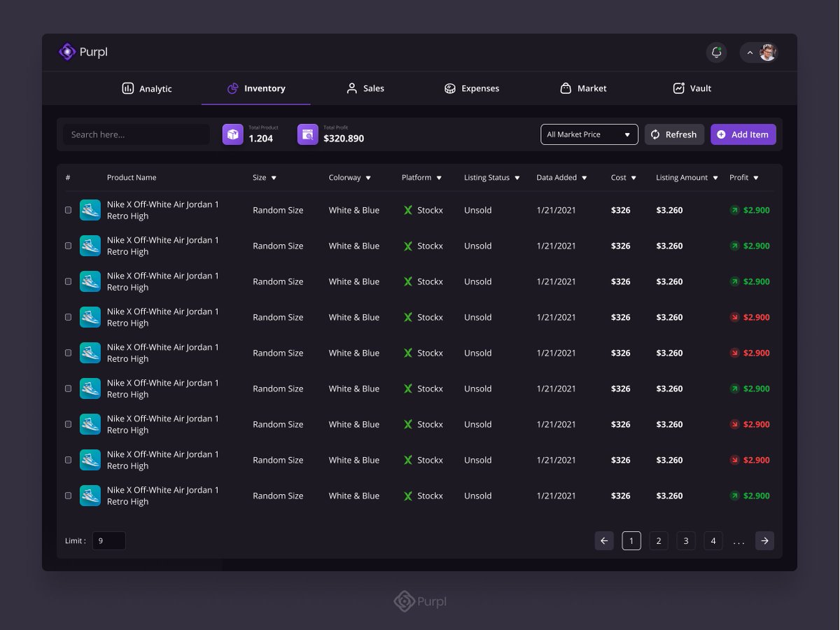
Task: Go to the previous page with left arrow
Action: pos(604,540)
